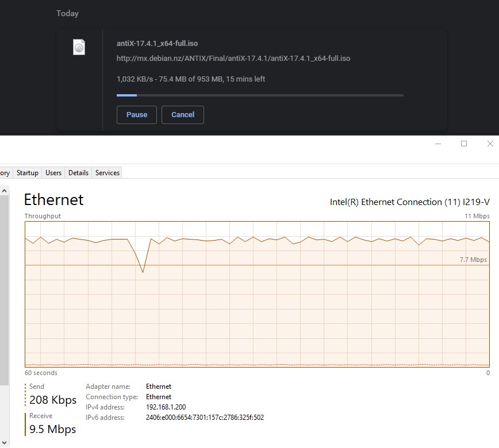
Task: Click the Ethernet throughput graph
Action: click(x=257, y=294)
